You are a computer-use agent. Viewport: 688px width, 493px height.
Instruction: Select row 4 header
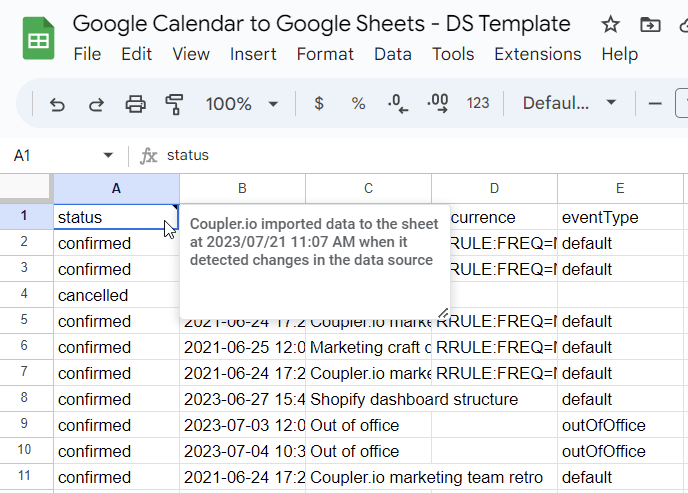click(24, 294)
